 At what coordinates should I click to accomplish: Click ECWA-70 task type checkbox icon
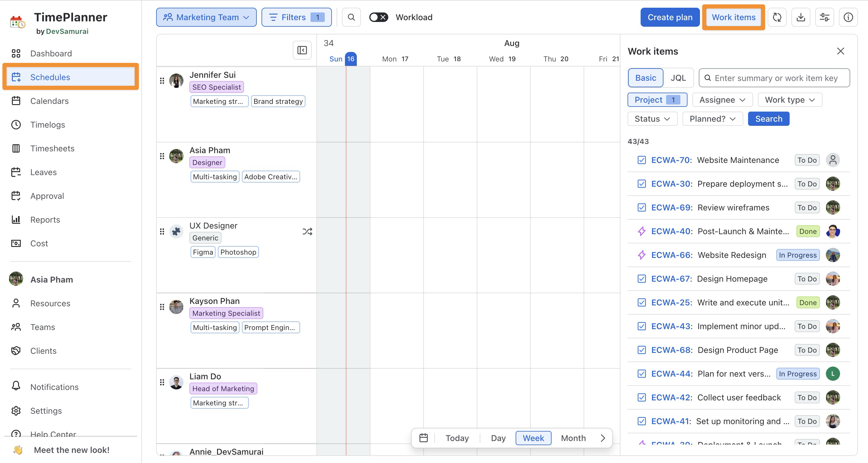[x=642, y=160]
